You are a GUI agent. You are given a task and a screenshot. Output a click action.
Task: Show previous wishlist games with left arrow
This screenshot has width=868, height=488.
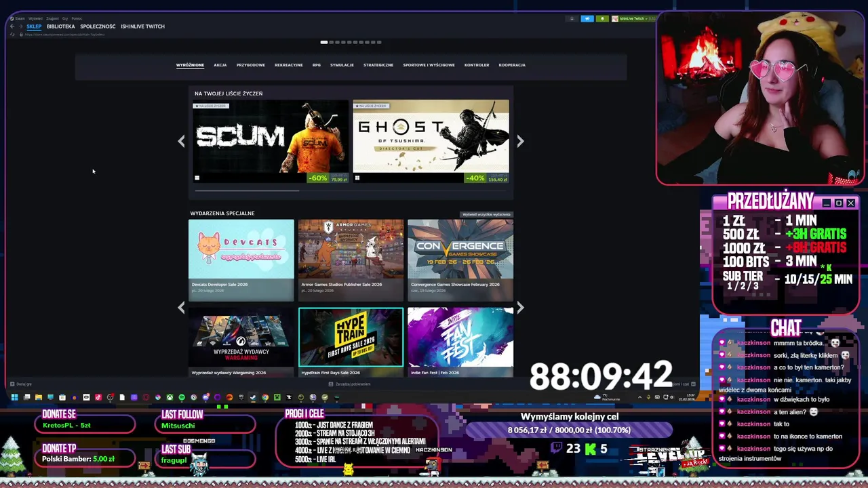coord(181,141)
